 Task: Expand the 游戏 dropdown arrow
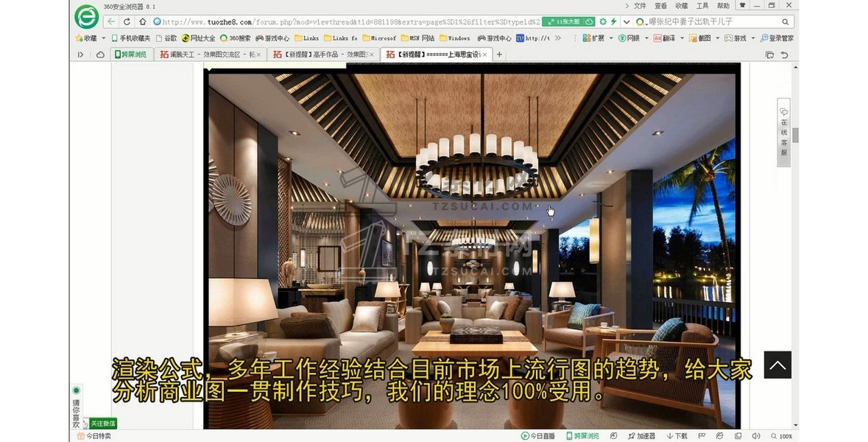pos(753,38)
